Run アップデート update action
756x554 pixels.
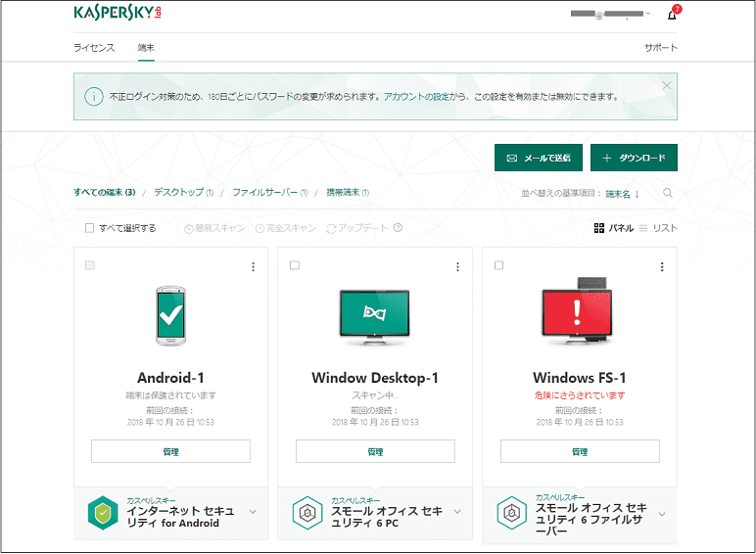[356, 228]
